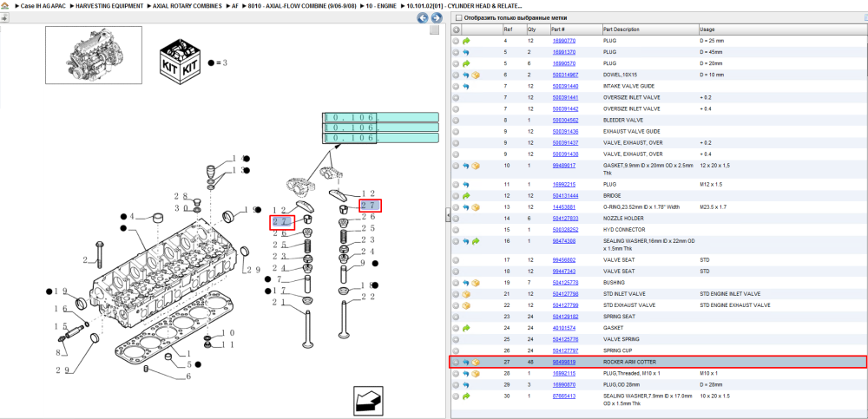
Task: Click blue arrow on INTAKE VALVE GUIDE row
Action: click(466, 87)
